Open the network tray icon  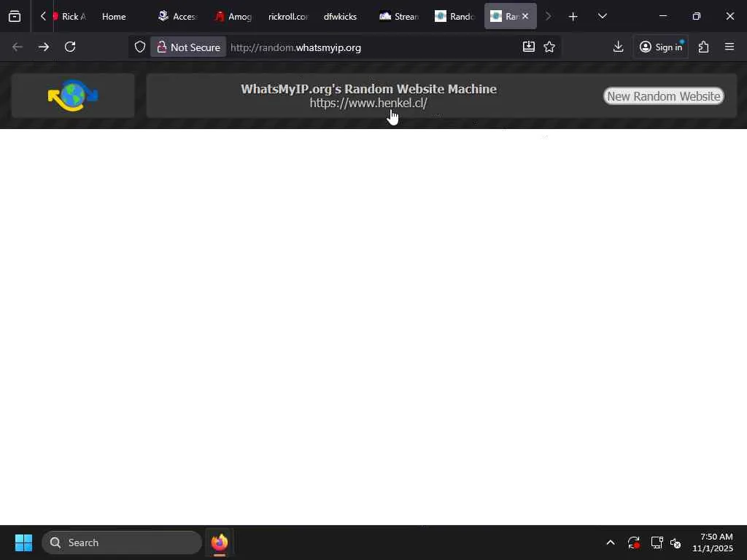point(657,542)
